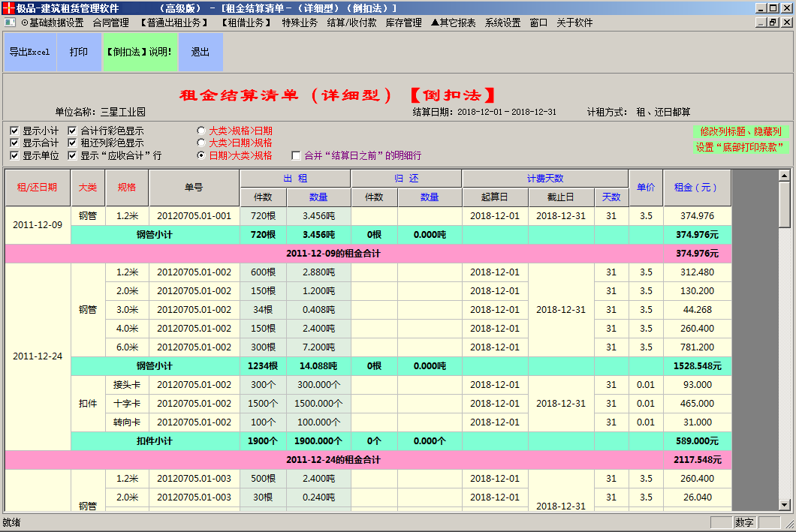Minimize the inner child window
The height and width of the screenshot is (532, 796).
[761, 23]
